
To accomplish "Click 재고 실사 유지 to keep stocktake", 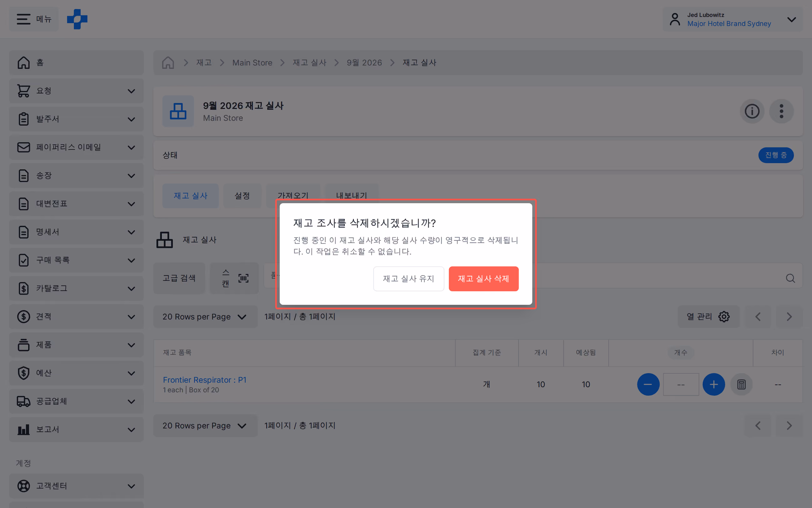I will click(408, 279).
